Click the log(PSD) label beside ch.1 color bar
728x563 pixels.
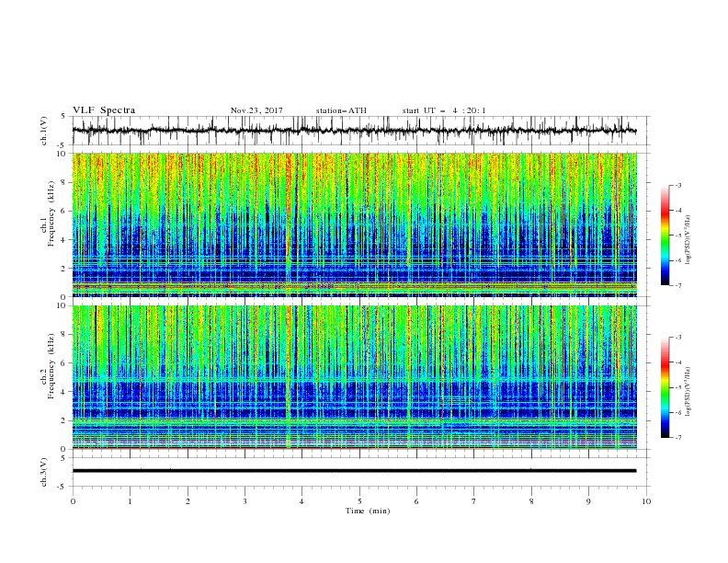pyautogui.click(x=688, y=240)
